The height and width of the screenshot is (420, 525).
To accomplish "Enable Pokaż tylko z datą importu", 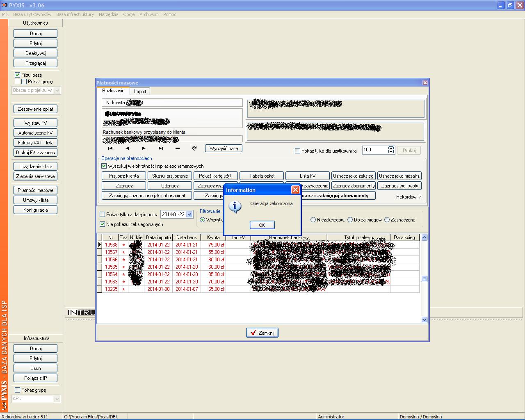I will tap(103, 215).
